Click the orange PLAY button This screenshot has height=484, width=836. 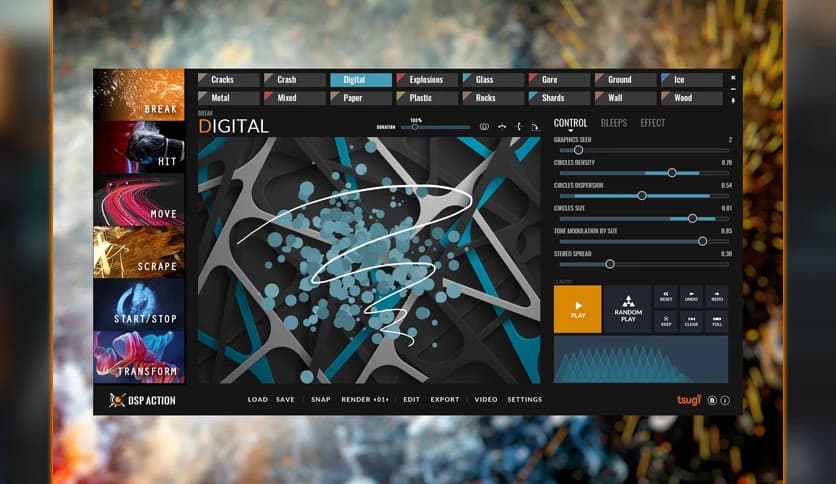click(x=578, y=309)
